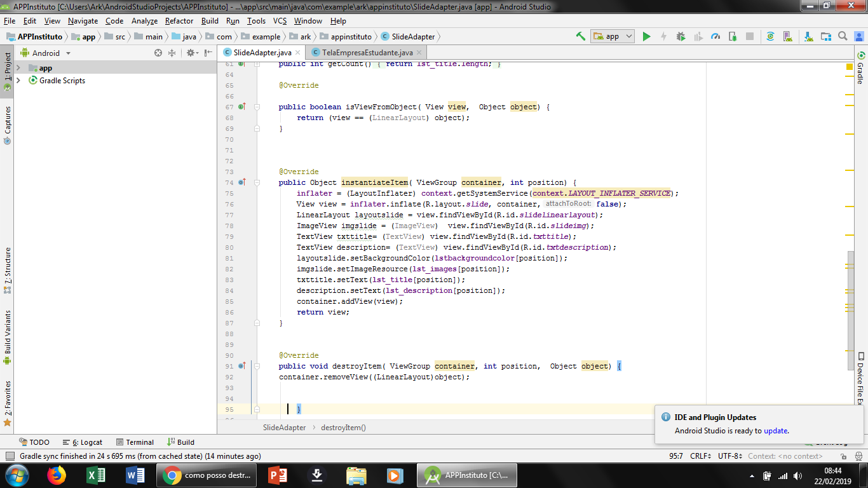Screen dimensions: 868x488
Task: Select the SlideAdapter.java tab
Action: tap(262, 53)
